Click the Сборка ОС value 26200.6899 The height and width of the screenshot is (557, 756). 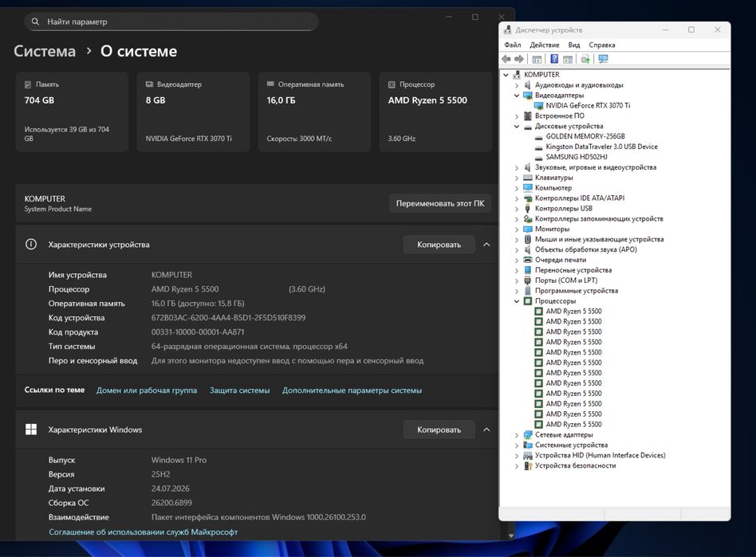point(171,503)
